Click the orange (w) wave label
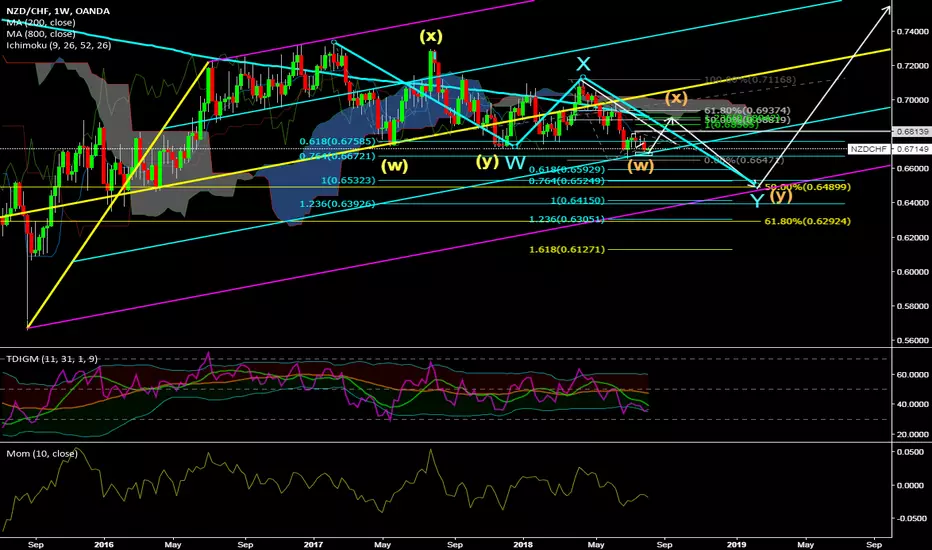This screenshot has width=932, height=550. 640,165
